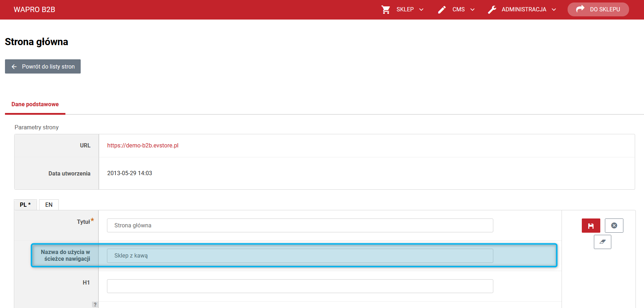Image resolution: width=644 pixels, height=308 pixels.
Task: Click the question mark help icon
Action: 95,304
